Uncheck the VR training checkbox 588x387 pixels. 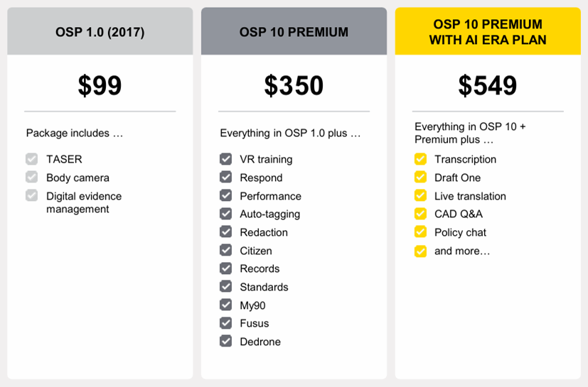[225, 159]
